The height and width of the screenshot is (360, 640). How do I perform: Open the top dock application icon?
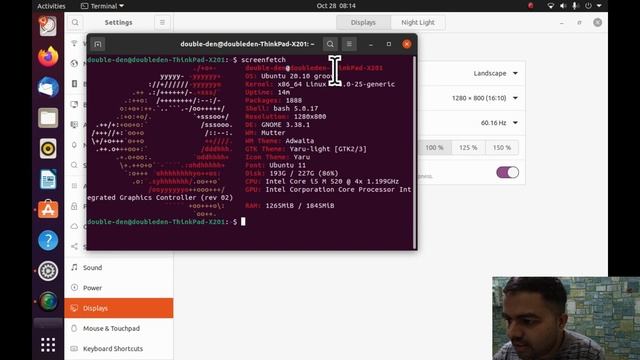point(48,26)
